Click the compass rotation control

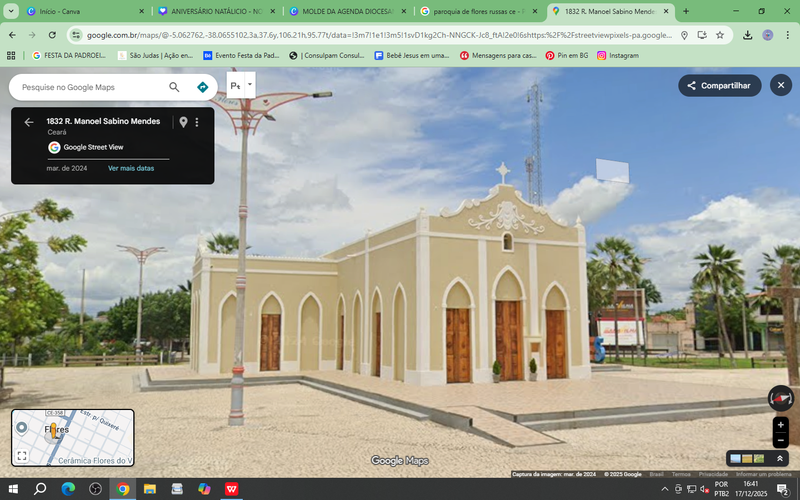point(781,398)
